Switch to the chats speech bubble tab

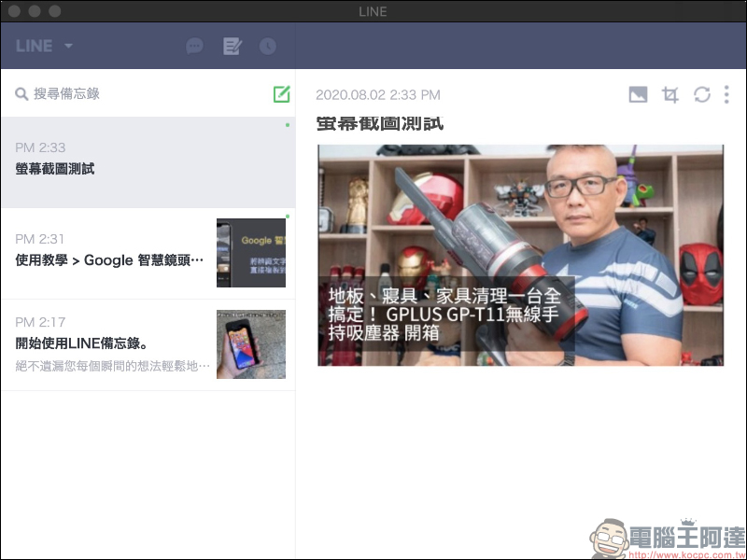(x=194, y=46)
